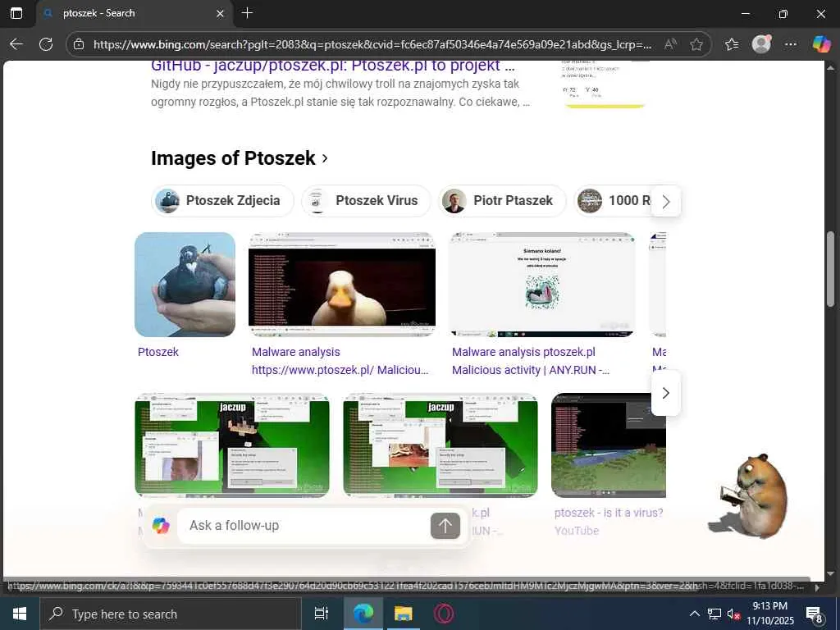
Task: Open the Minecraft landscape video thumbnail
Action: coord(609,445)
